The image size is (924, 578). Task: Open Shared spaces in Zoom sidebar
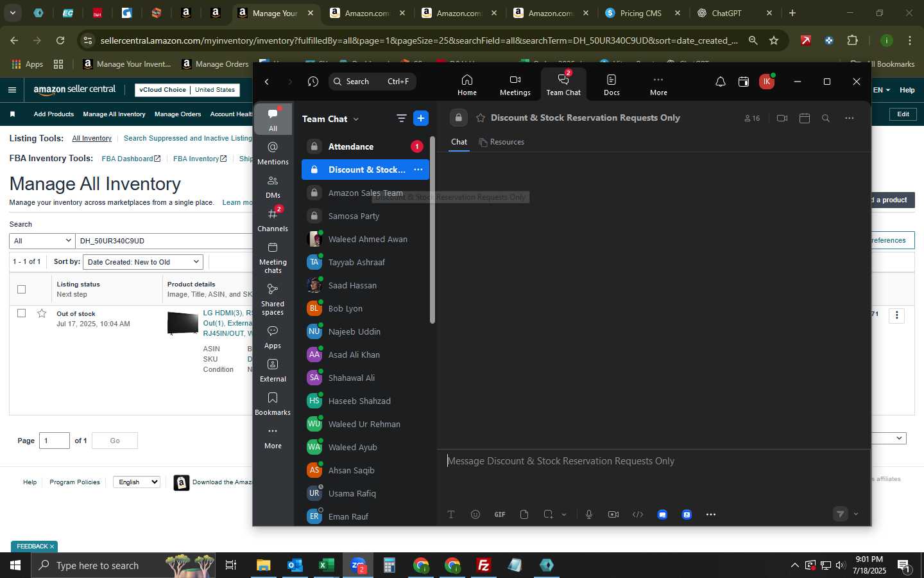[273, 299]
